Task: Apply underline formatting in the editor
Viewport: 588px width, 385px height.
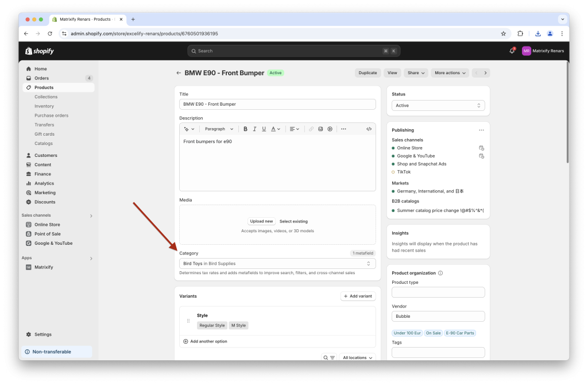Action: (x=264, y=129)
